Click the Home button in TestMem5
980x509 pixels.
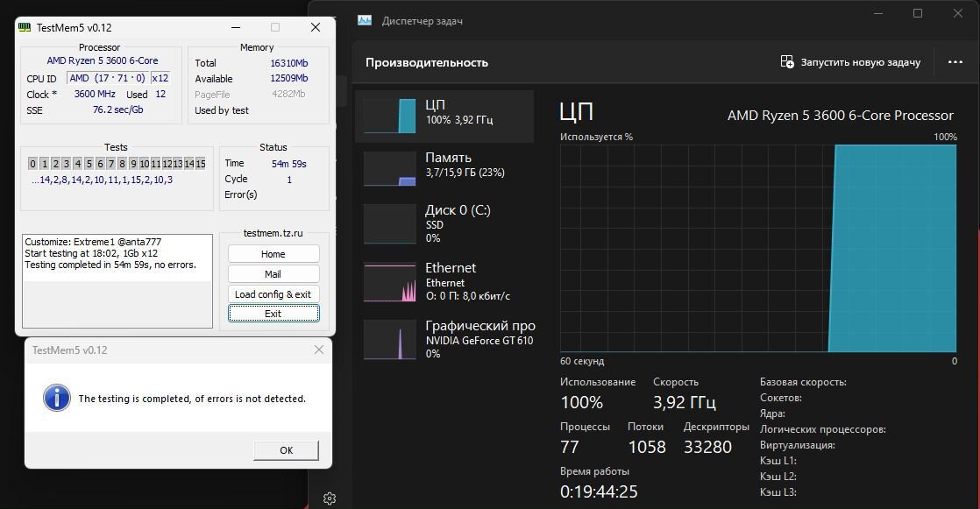pos(273,253)
